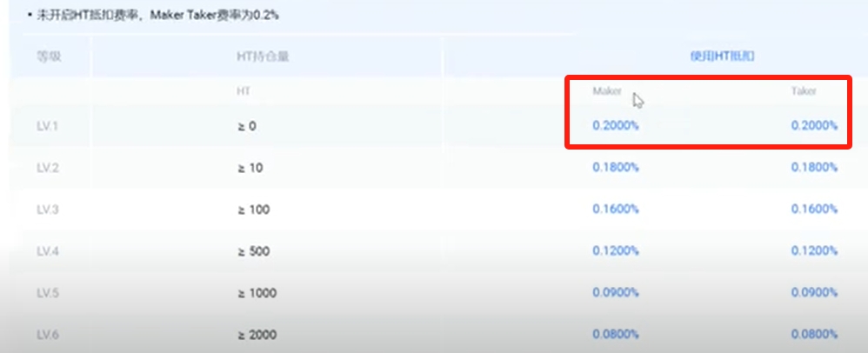This screenshot has height=353, width=868.
Task: Click LV.5 Maker rate 0.0900%
Action: tap(616, 292)
